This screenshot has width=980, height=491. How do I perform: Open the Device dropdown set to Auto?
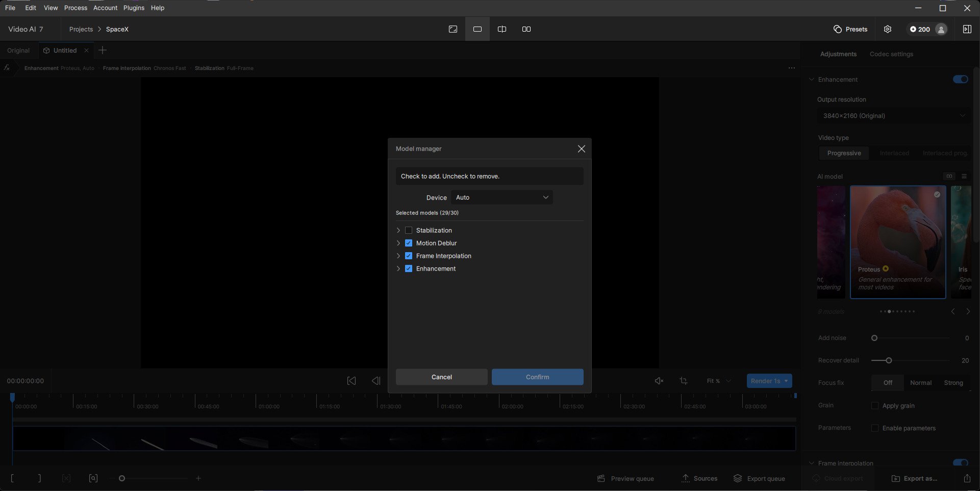click(x=501, y=198)
